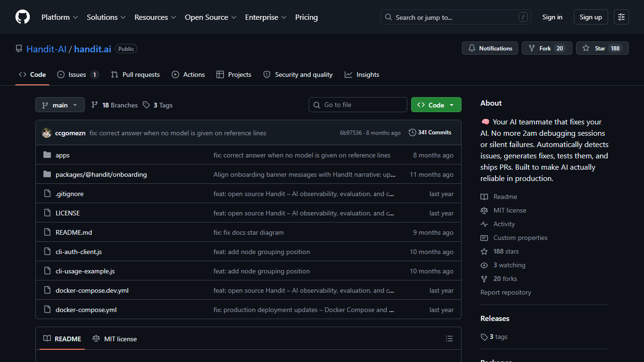Screen dimensions: 644x362
Task: Open the appearance settings icon in header
Action: 621,17
